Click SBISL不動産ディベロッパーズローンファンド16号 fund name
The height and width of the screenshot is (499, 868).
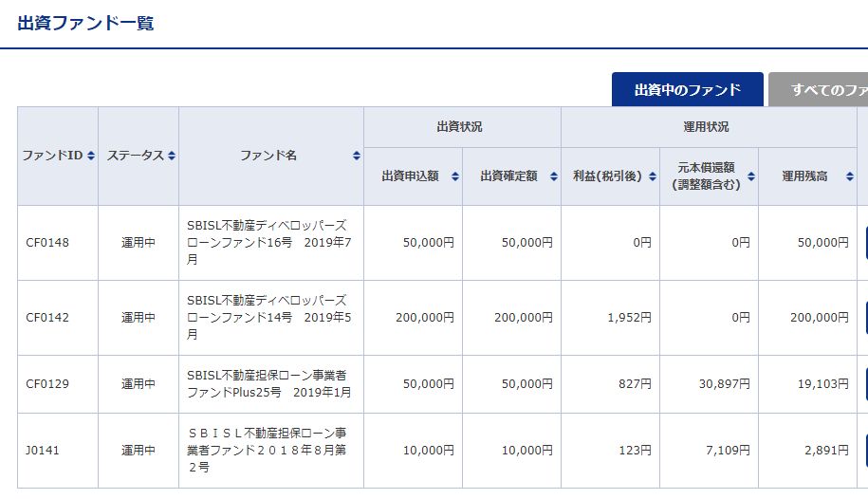coord(269,243)
